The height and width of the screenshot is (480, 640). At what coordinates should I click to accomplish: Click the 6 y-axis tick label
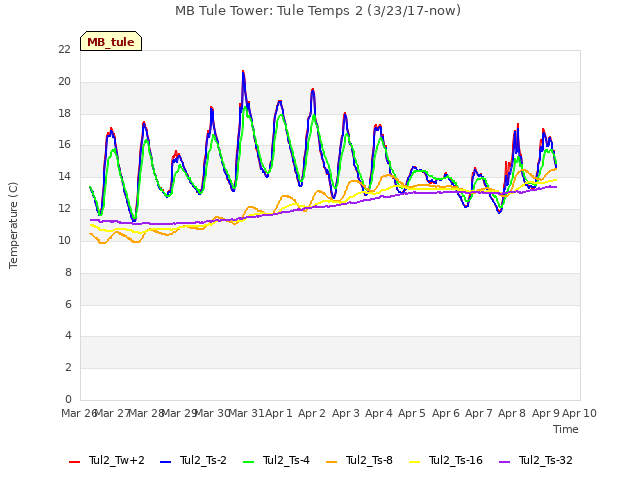(68, 304)
